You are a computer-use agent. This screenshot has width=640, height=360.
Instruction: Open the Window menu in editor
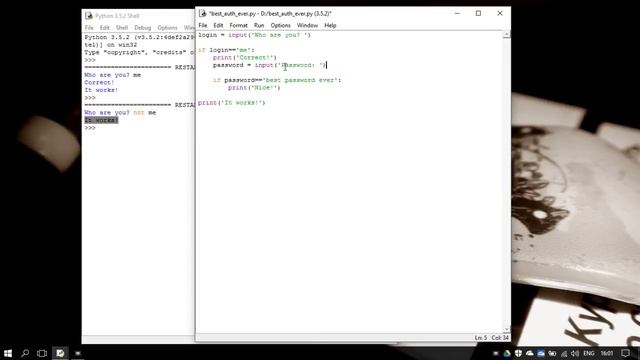pos(307,25)
